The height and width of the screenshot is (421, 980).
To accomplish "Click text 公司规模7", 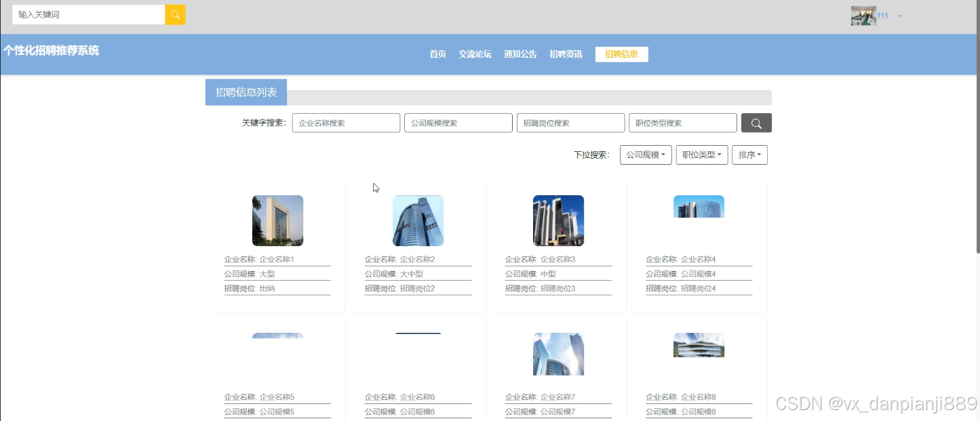I will coord(557,412).
